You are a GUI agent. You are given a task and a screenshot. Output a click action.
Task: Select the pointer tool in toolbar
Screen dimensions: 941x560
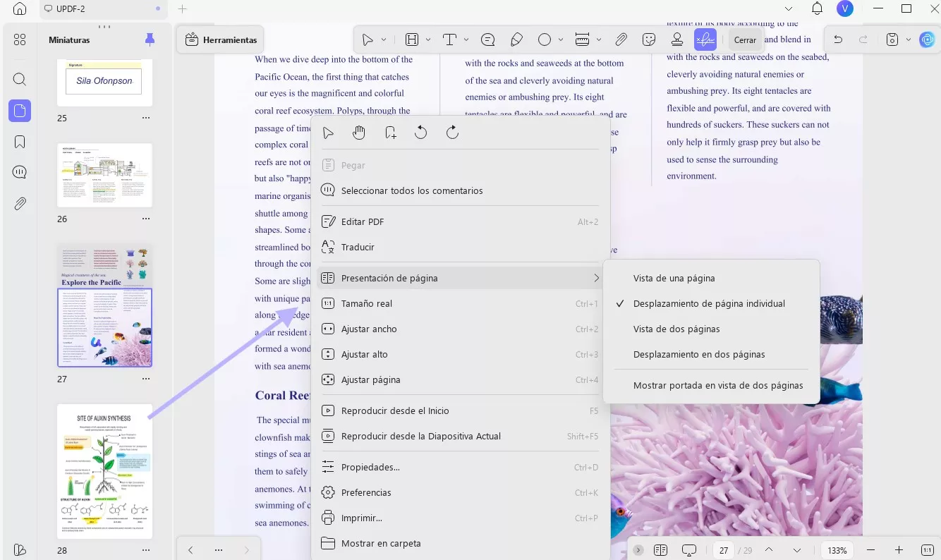click(x=368, y=39)
